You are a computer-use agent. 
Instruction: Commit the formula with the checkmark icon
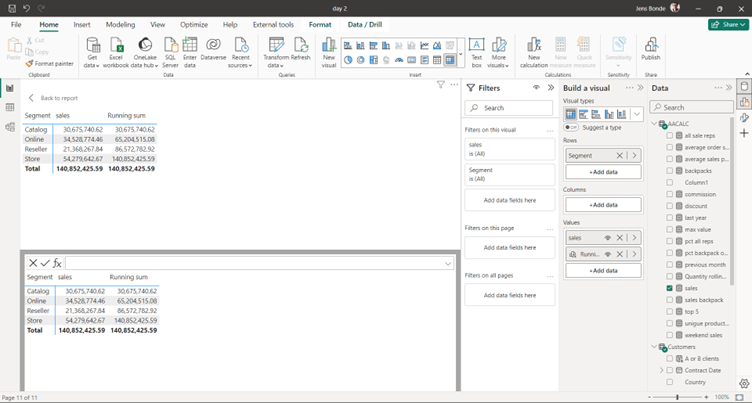click(45, 263)
